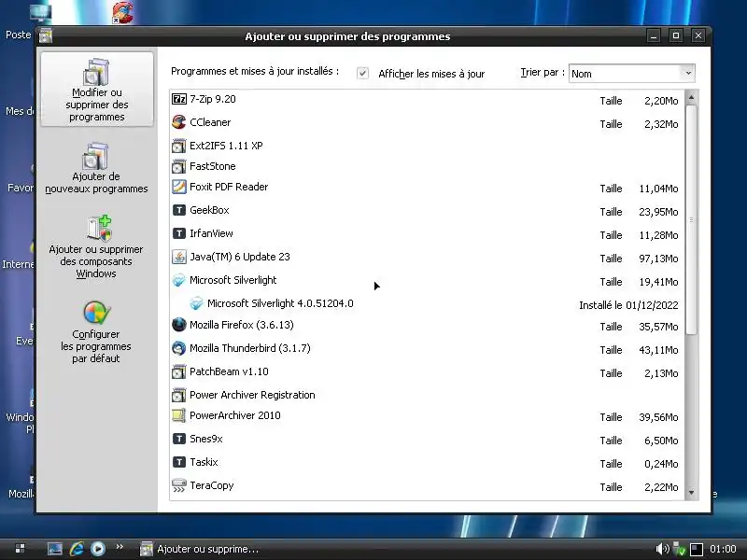Screen dimensions: 747x560
Task: Click the Installé le 01/12/2022 text
Action: tap(628, 305)
